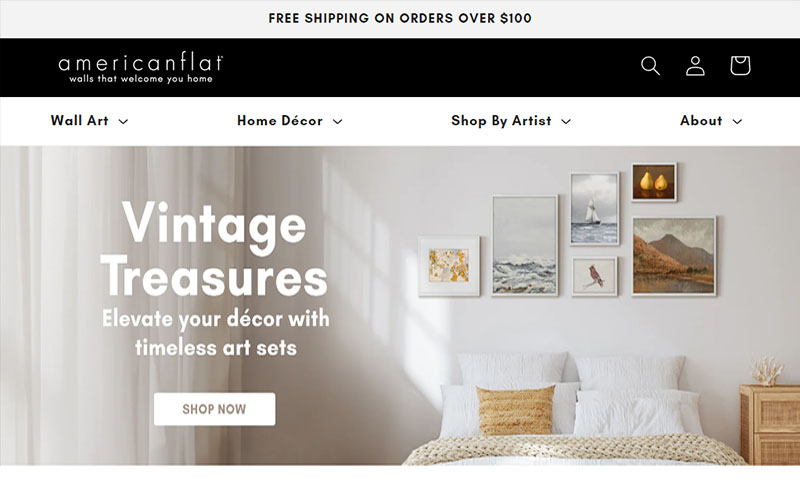Expand the Home Décor chevron
The image size is (800, 503).
337,121
